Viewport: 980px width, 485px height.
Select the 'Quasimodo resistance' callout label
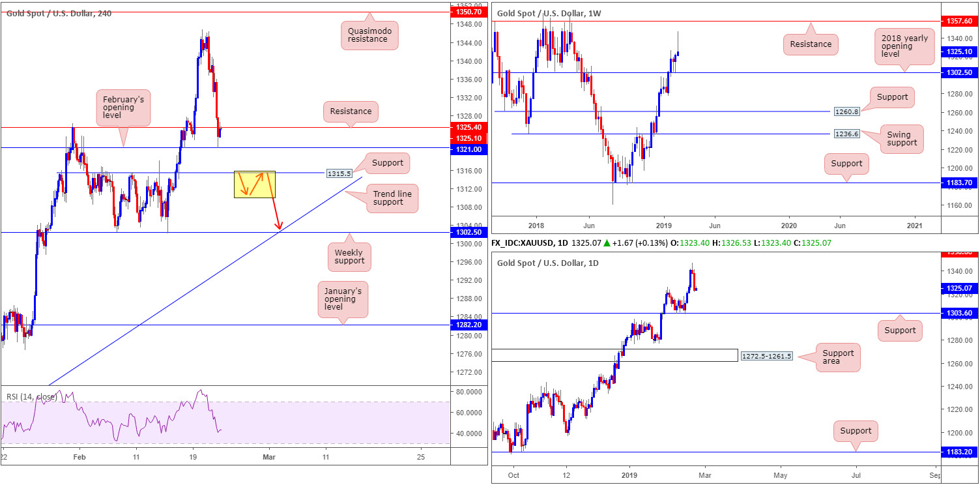click(369, 35)
